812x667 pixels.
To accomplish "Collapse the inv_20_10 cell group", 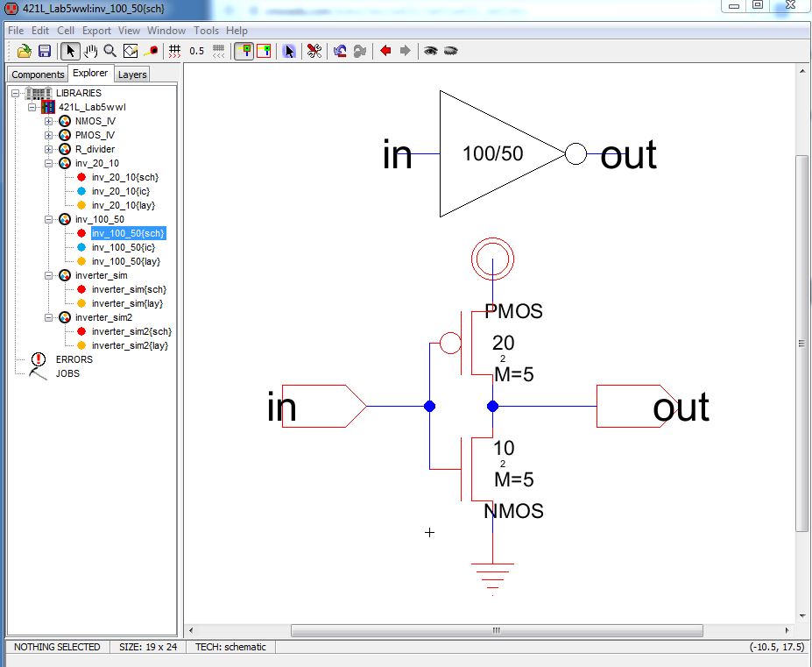I will (49, 163).
